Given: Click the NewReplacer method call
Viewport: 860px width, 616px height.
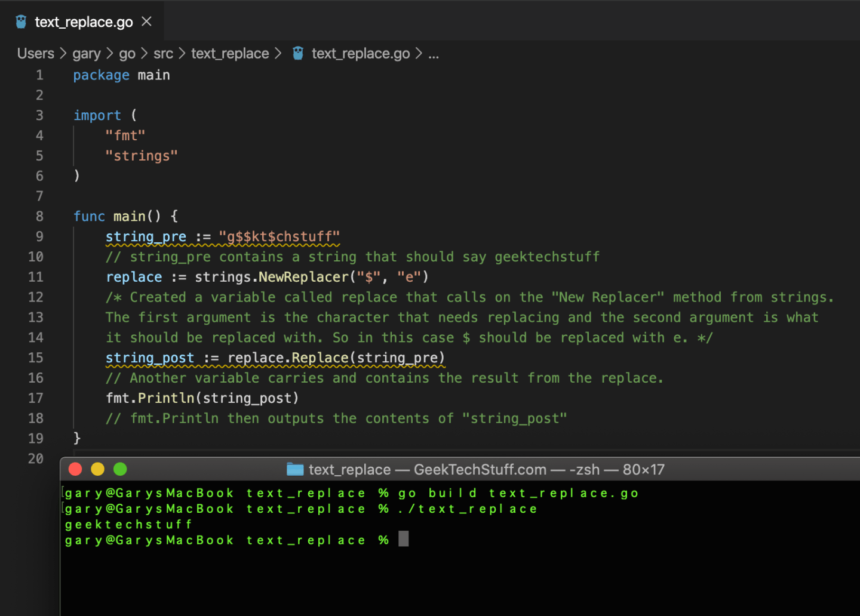Looking at the screenshot, I should (303, 277).
